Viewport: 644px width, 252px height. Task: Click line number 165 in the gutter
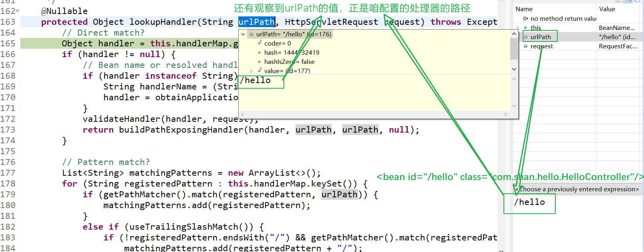point(8,44)
